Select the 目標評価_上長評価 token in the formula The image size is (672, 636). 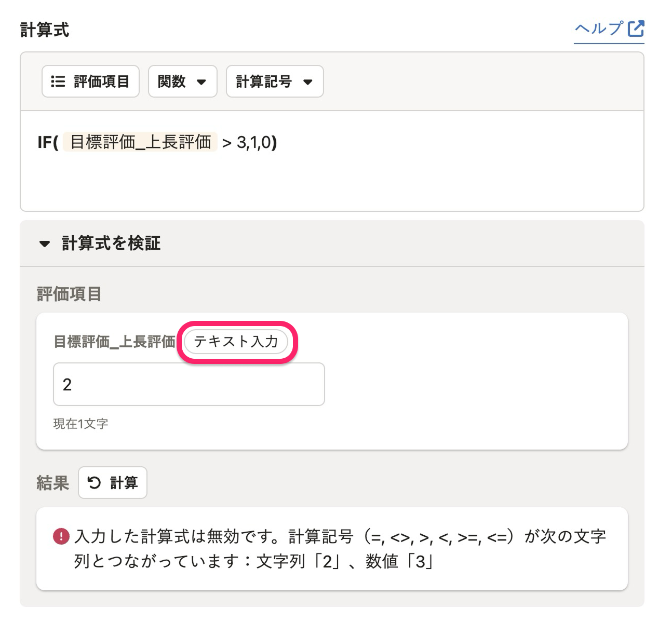tap(140, 142)
